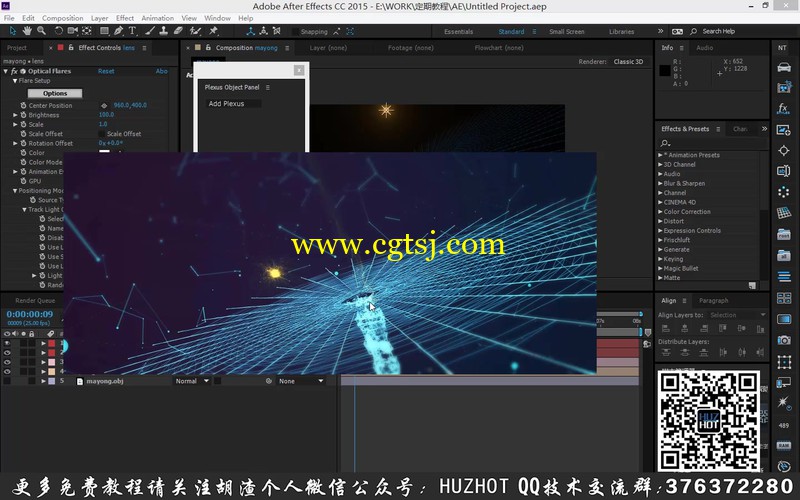Toggle the Center Position stopwatch
This screenshot has height=500, width=800.
click(x=23, y=106)
